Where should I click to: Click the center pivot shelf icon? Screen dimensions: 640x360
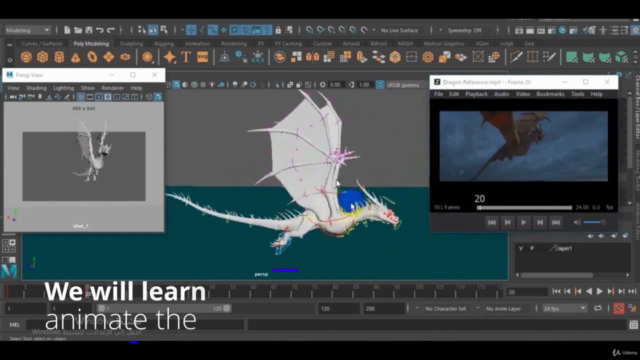[224, 57]
